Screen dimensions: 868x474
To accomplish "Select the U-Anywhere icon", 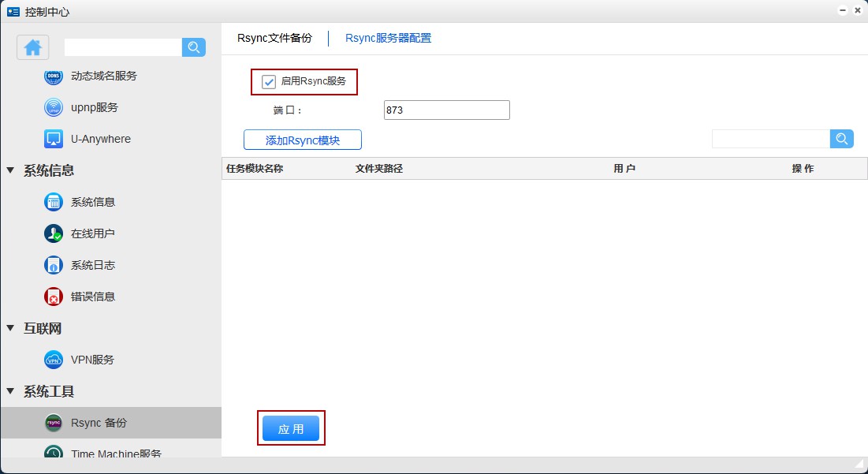I will pyautogui.click(x=54, y=139).
